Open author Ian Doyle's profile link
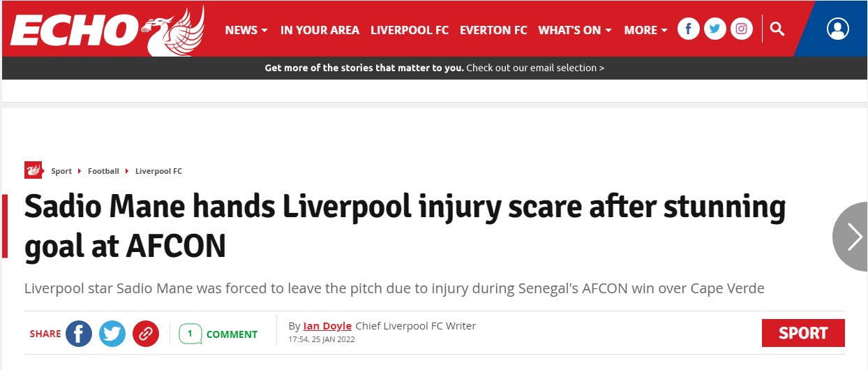 click(x=327, y=326)
